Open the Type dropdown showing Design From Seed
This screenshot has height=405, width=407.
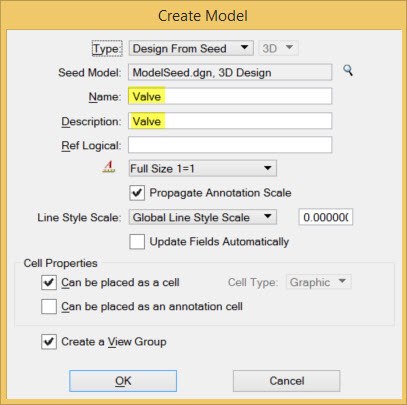[191, 48]
